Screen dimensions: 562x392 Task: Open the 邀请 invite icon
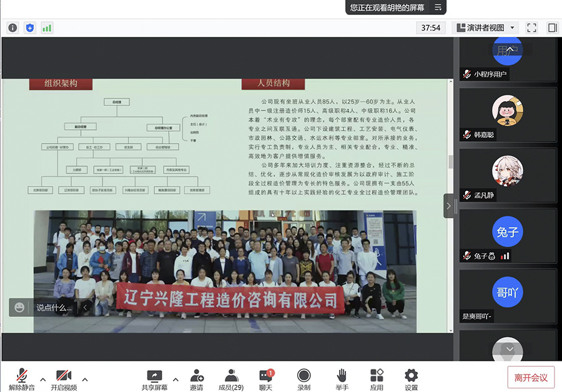196,378
